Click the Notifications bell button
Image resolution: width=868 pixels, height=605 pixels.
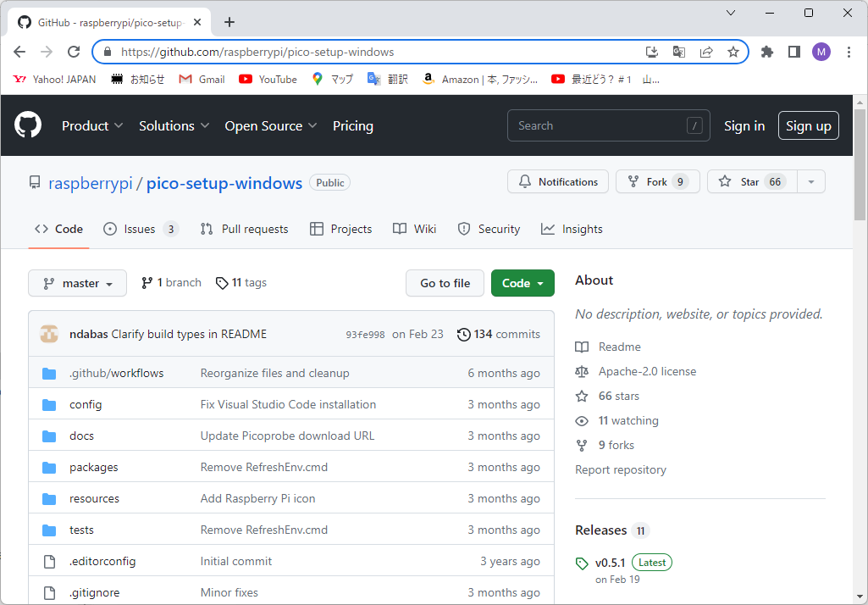tap(558, 181)
